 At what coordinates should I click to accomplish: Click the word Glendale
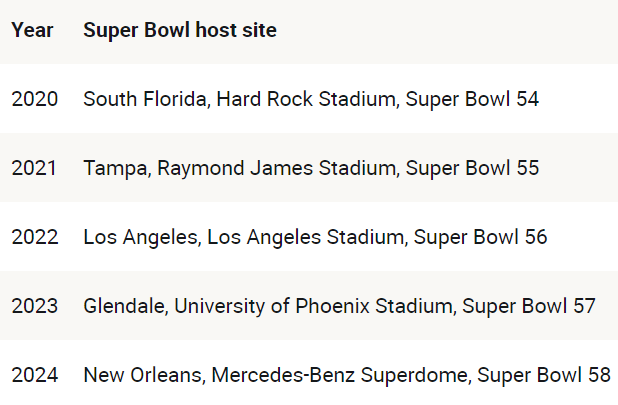tap(124, 306)
